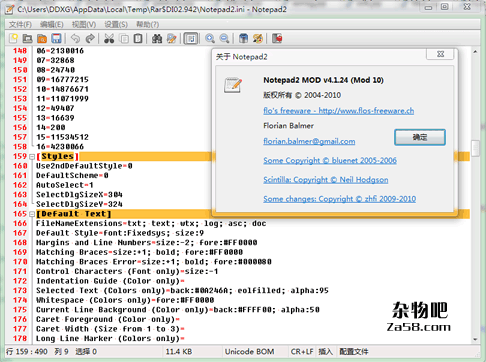The width and height of the screenshot is (486, 362).
Task: Click the Unicode BOM encoding status
Action: (x=249, y=352)
